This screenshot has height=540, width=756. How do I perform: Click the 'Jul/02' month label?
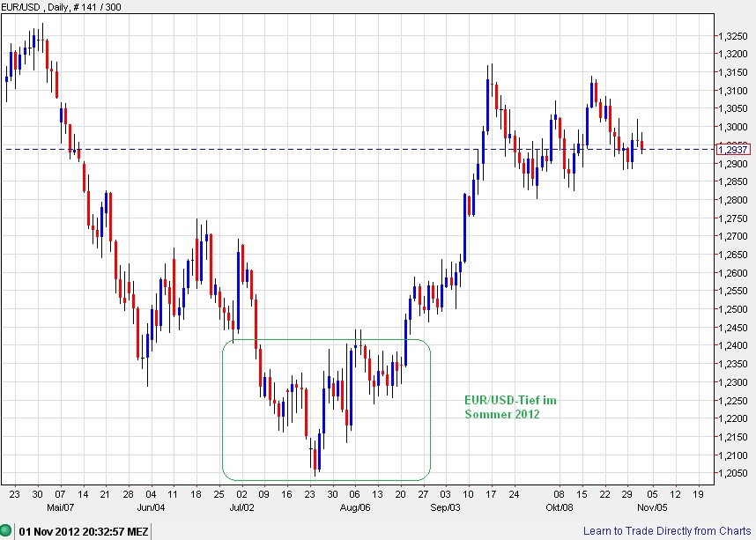tap(241, 507)
